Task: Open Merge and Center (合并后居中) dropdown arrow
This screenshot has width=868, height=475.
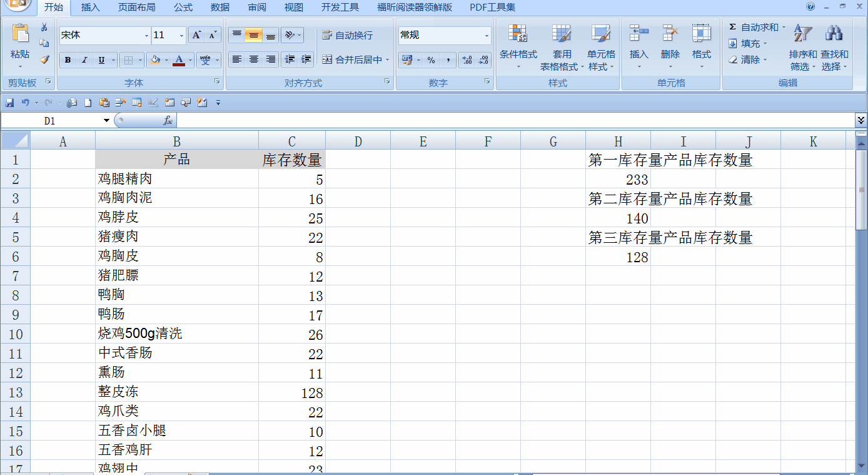Action: pyautogui.click(x=388, y=60)
